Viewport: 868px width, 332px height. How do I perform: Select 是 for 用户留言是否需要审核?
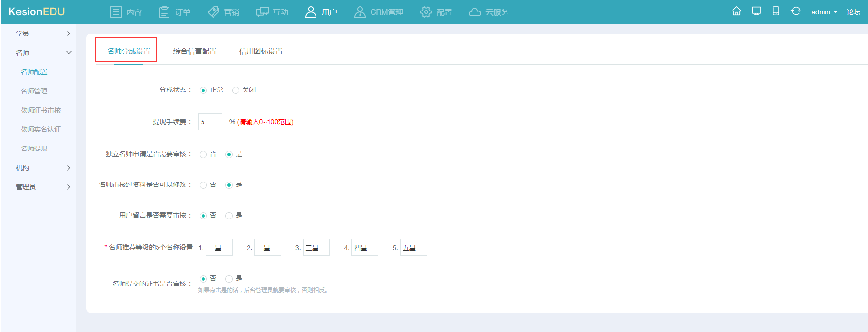pyautogui.click(x=229, y=216)
